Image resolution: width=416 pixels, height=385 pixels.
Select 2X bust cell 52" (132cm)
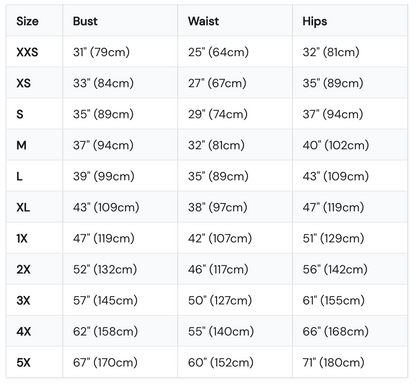point(105,269)
